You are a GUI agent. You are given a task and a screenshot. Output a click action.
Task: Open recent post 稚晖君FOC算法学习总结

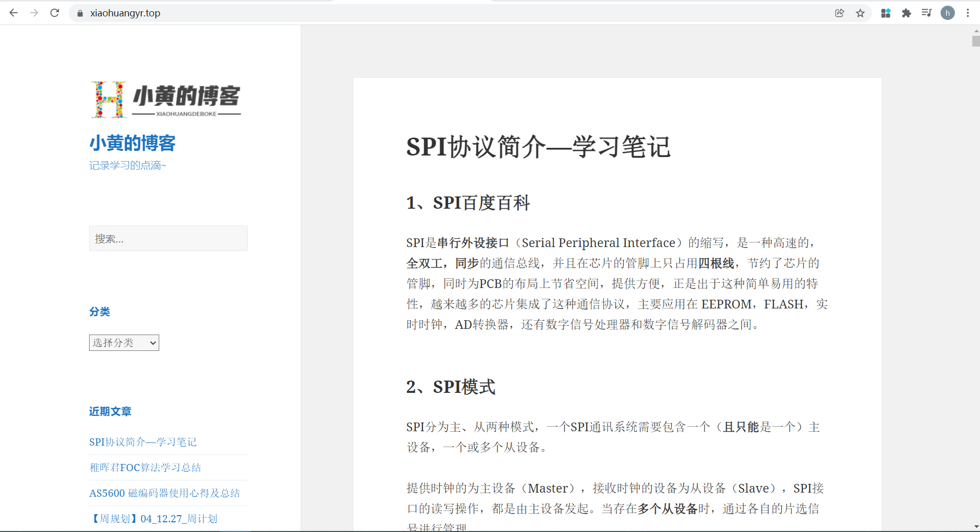tap(145, 468)
